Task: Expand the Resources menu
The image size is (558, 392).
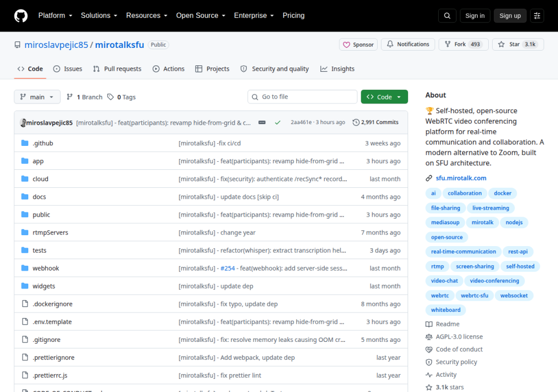Action: tap(147, 16)
